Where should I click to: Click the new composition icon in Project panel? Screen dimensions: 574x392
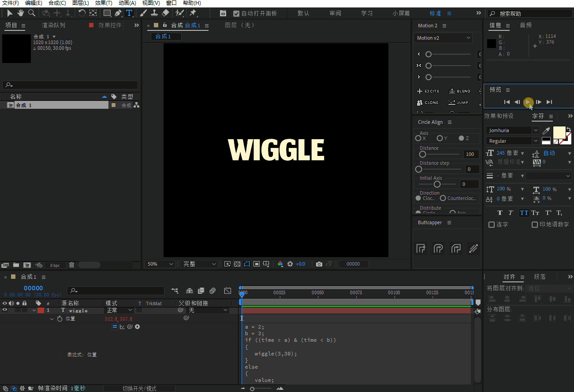27,265
